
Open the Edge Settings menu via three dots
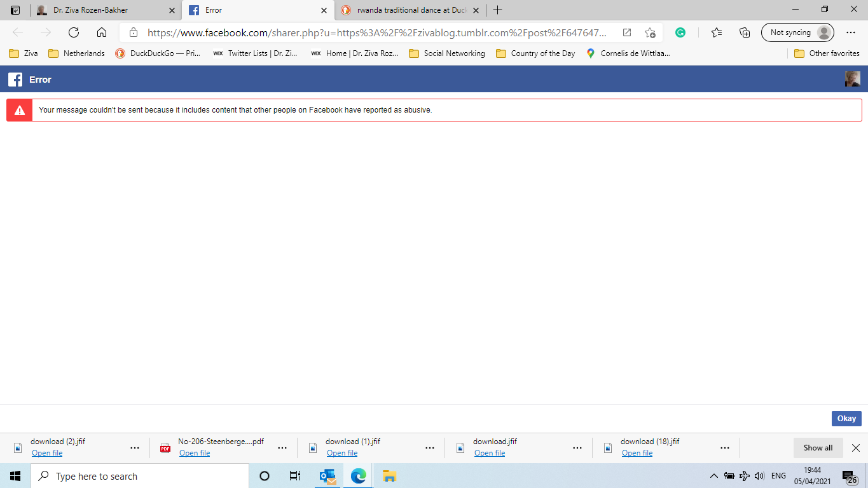coord(851,32)
